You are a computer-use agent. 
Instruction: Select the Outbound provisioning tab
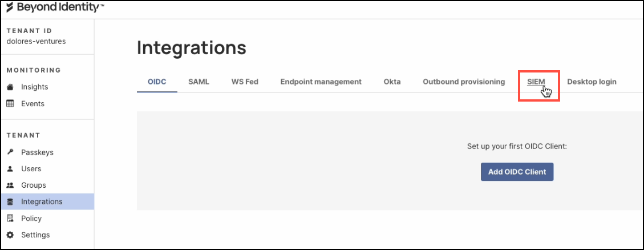[464, 82]
